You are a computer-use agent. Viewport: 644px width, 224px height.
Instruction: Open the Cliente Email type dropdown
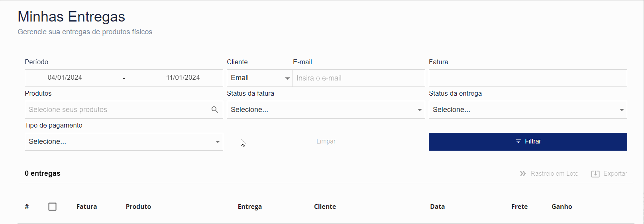point(260,78)
